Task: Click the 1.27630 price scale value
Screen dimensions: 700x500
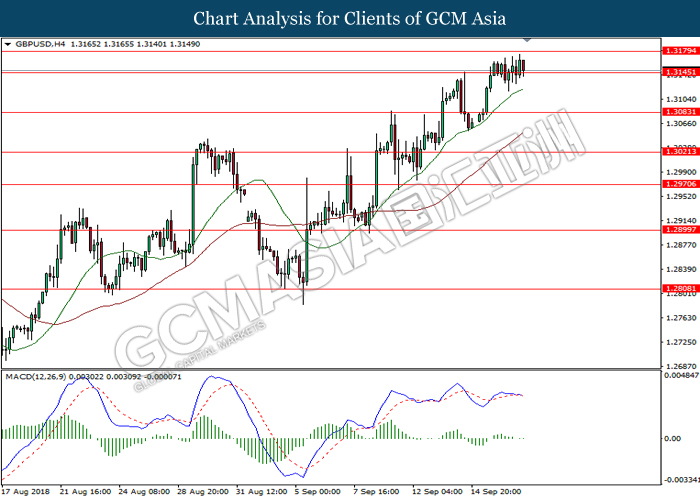Action: coord(681,318)
